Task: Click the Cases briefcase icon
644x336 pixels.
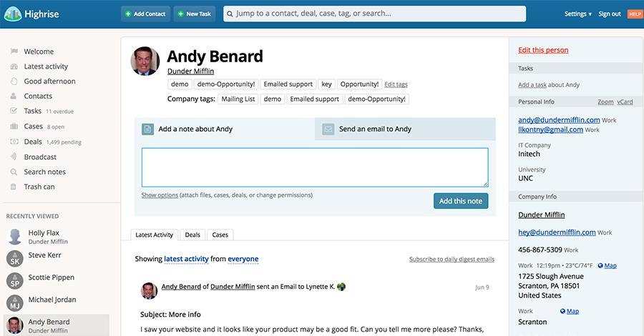Action: [14, 127]
